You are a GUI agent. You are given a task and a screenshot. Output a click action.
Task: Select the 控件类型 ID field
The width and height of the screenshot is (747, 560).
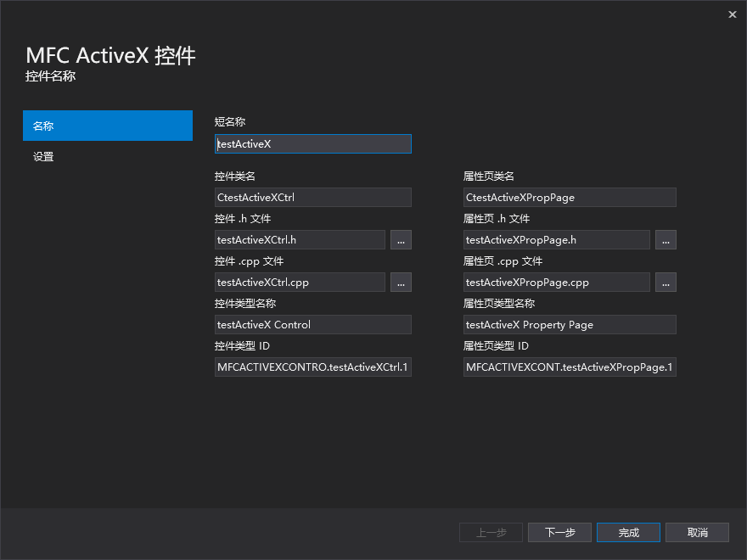312,367
